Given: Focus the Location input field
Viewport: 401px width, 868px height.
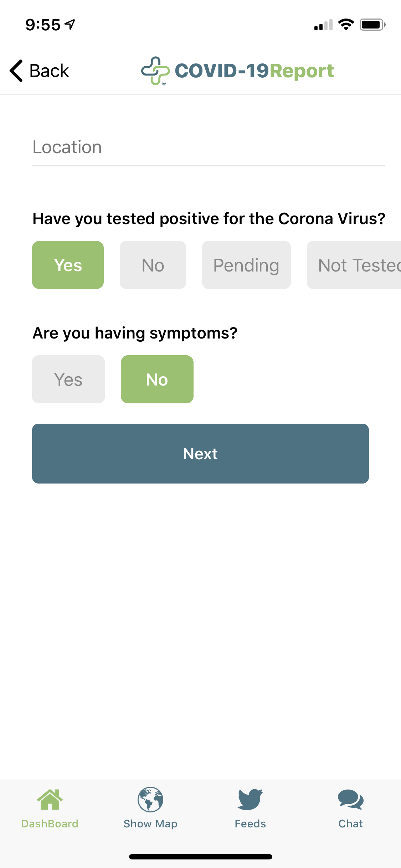Looking at the screenshot, I should pyautogui.click(x=209, y=148).
